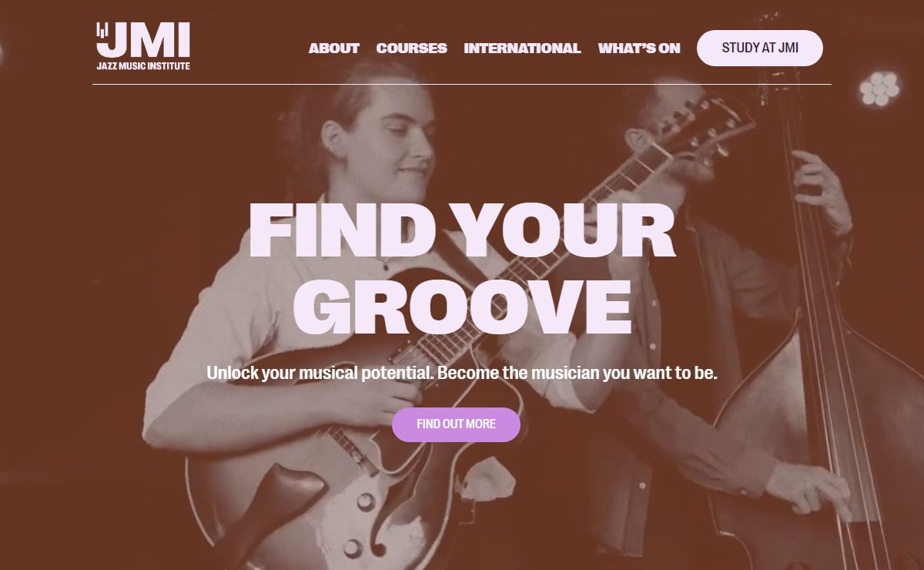Viewport: 924px width, 570px height.
Task: Open the About menu item
Action: pyautogui.click(x=334, y=48)
